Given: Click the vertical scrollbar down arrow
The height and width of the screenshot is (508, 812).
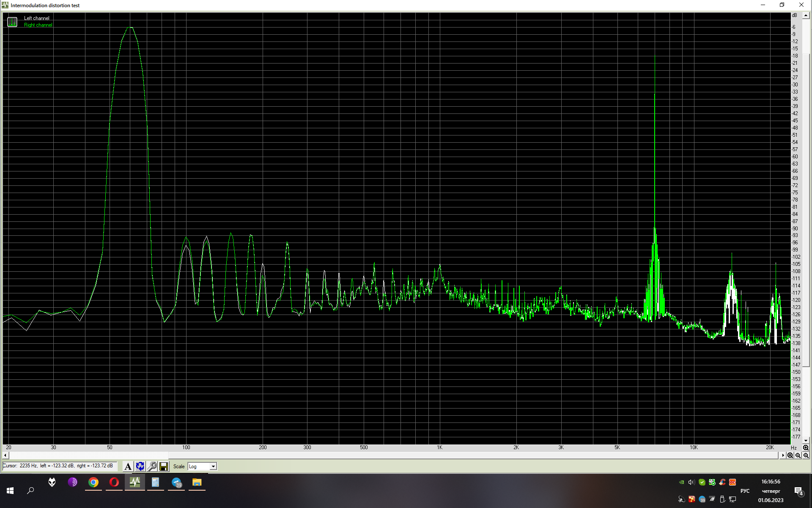Looking at the screenshot, I should tap(806, 441).
